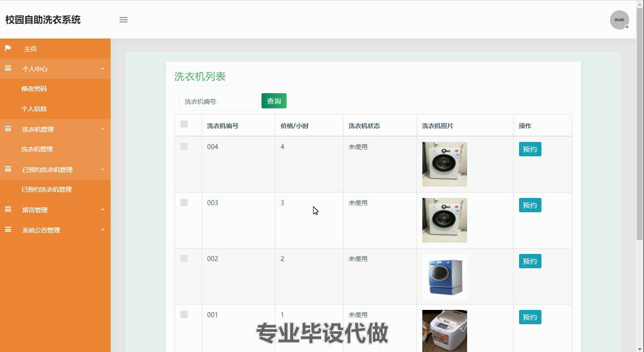This screenshot has height=352, width=644.
Task: Open the photo of washer 003
Action: pos(445,220)
